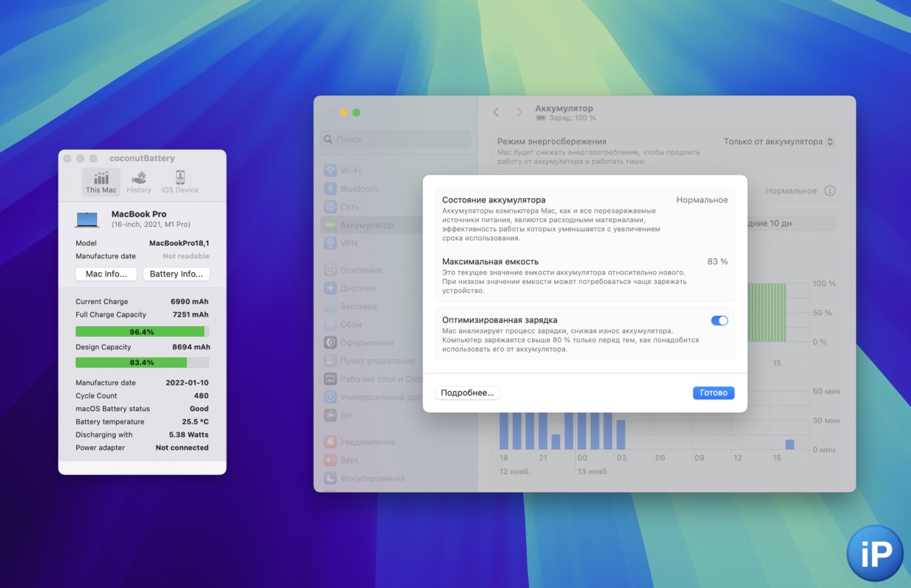Go forward with the right chevron
Image resolution: width=911 pixels, height=588 pixels.
519,112
